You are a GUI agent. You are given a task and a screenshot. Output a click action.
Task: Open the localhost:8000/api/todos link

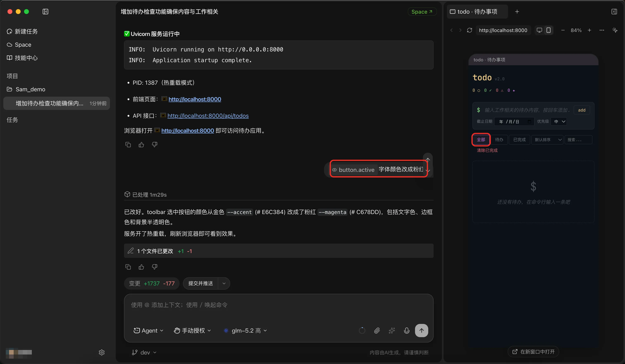pos(208,116)
